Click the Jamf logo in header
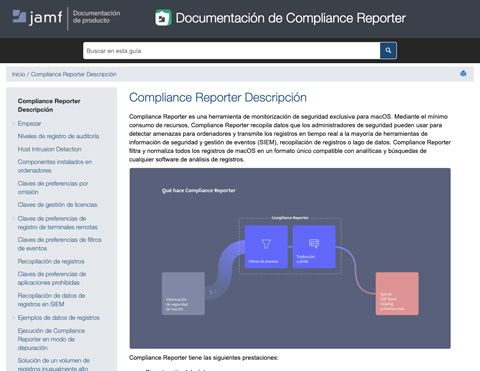This screenshot has width=480, height=371. coord(37,17)
